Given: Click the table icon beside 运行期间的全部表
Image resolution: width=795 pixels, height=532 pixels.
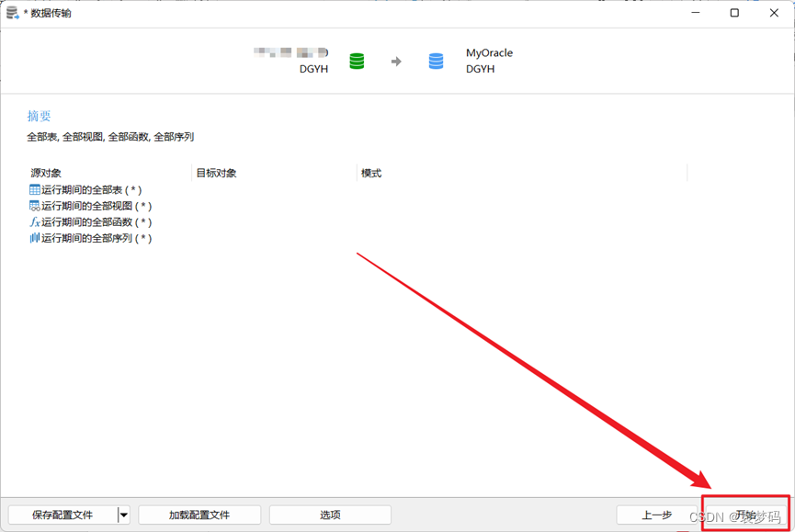Looking at the screenshot, I should point(35,189).
